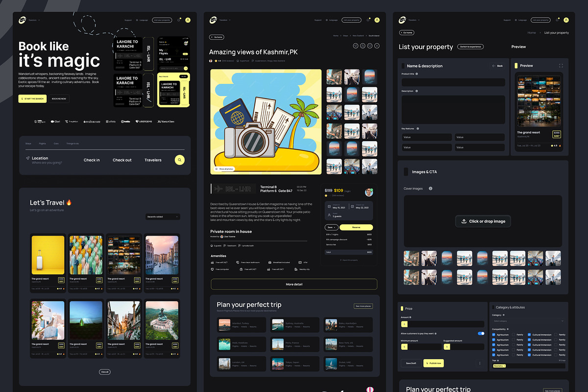Screen dimensions: 588x392
Task: Uncheck the topmost Agritourism checkbox
Action: click(x=494, y=335)
